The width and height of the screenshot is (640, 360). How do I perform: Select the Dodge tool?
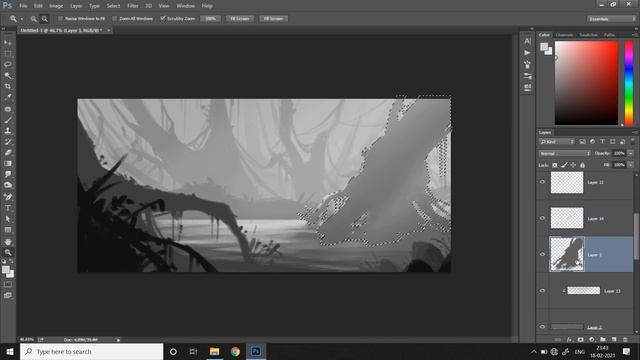pyautogui.click(x=8, y=185)
